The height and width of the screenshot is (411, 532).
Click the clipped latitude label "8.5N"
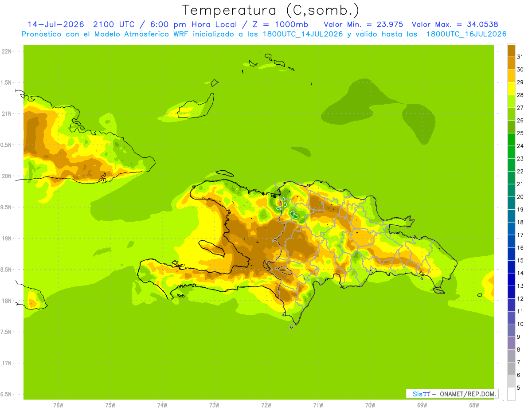point(6,270)
